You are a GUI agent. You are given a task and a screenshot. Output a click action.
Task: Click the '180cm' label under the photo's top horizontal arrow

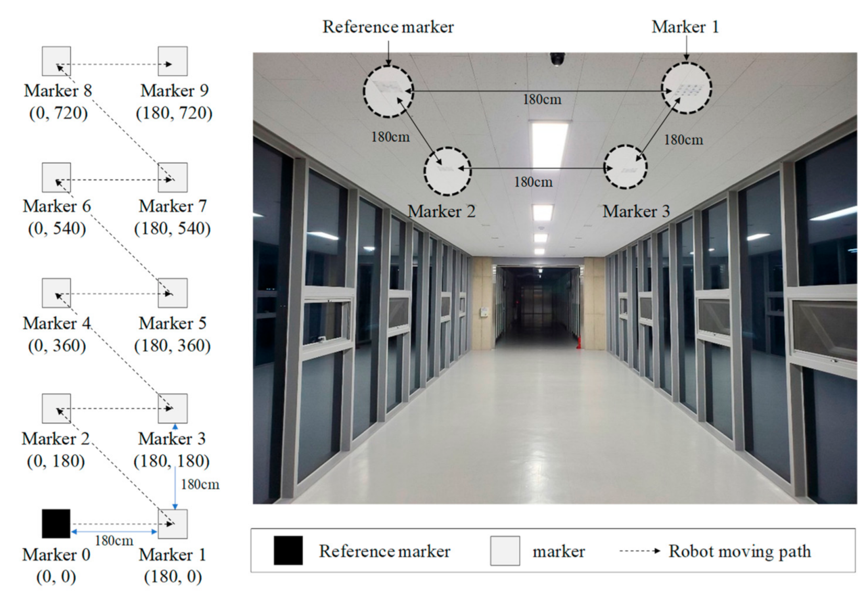click(x=542, y=99)
